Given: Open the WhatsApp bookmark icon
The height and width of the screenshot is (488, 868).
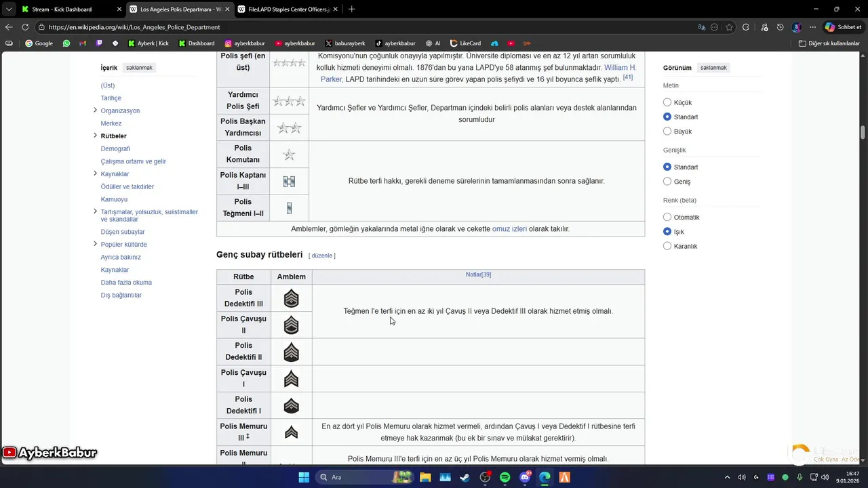Looking at the screenshot, I should coord(66,43).
